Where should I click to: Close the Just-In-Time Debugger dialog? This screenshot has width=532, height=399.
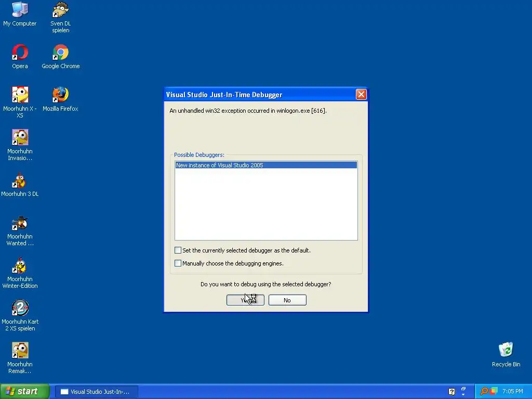(x=361, y=95)
